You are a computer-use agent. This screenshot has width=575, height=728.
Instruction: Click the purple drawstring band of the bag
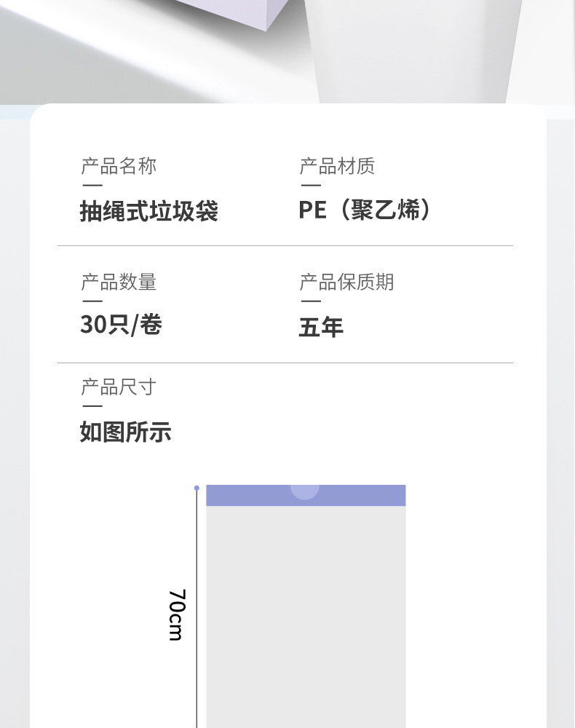click(306, 495)
